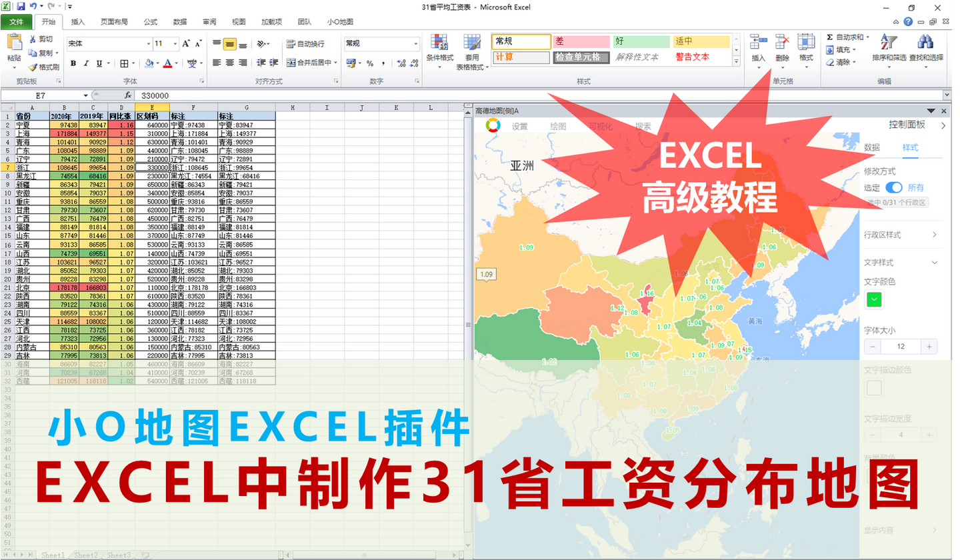This screenshot has height=560, width=960.
Task: Open the font name dropdown showing 宋体
Action: (x=149, y=43)
